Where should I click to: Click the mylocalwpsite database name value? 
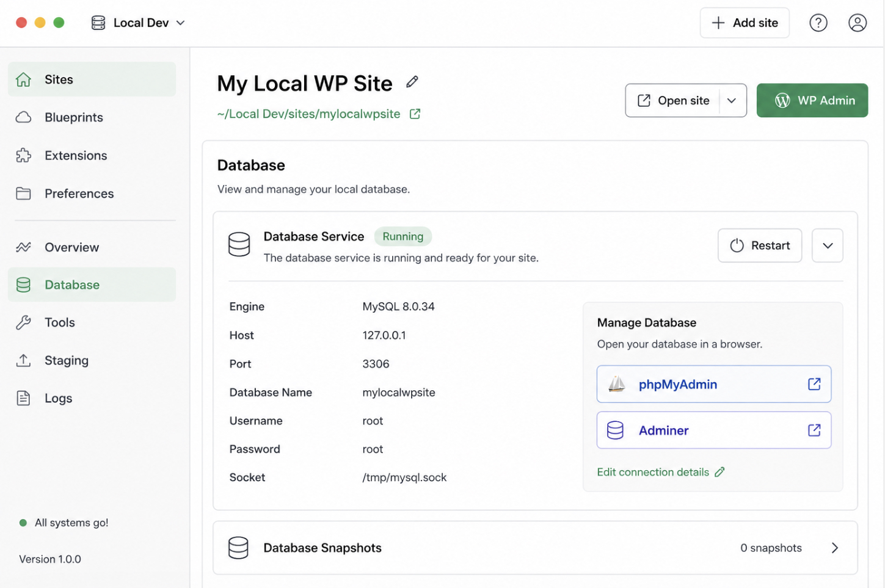(399, 393)
